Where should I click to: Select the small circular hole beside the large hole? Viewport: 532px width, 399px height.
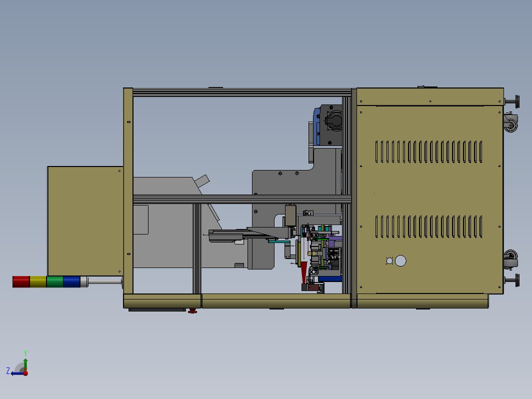click(389, 261)
